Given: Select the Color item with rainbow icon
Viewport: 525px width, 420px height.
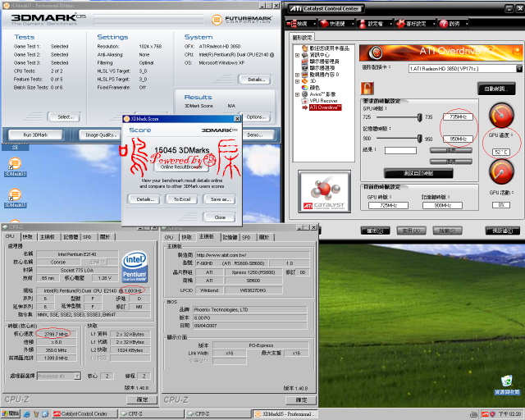Looking at the screenshot, I should pos(311,88).
